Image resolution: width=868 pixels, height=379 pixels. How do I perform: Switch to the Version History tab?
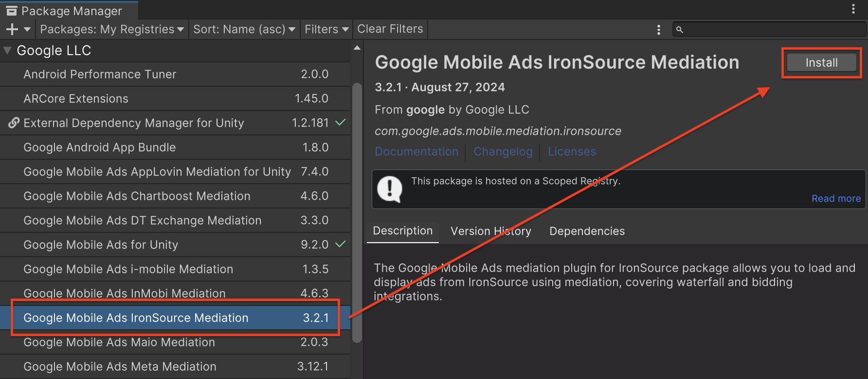[x=490, y=231]
